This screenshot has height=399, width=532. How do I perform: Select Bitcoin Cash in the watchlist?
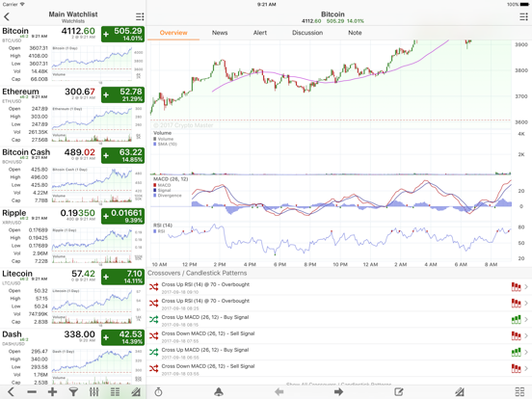tap(26, 152)
